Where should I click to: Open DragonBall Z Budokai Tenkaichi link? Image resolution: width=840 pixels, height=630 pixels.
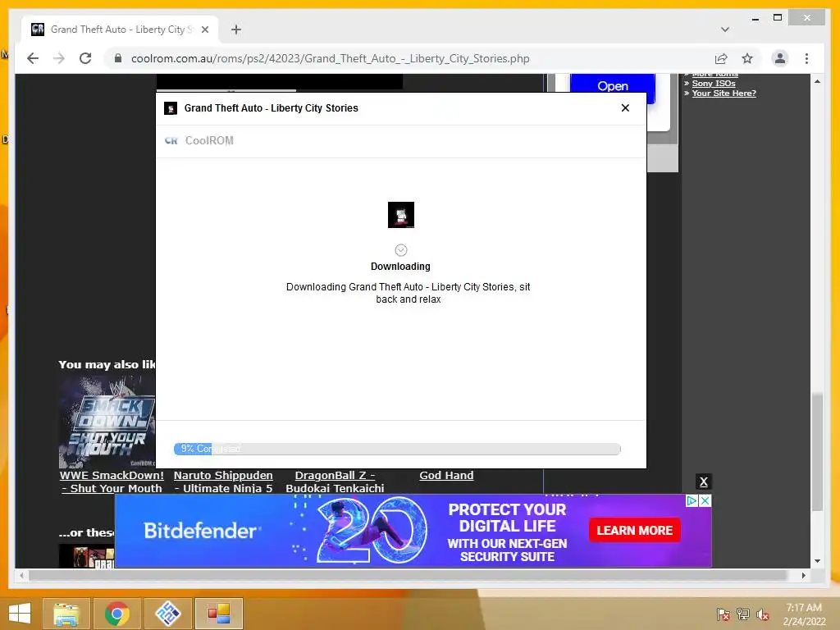(335, 482)
